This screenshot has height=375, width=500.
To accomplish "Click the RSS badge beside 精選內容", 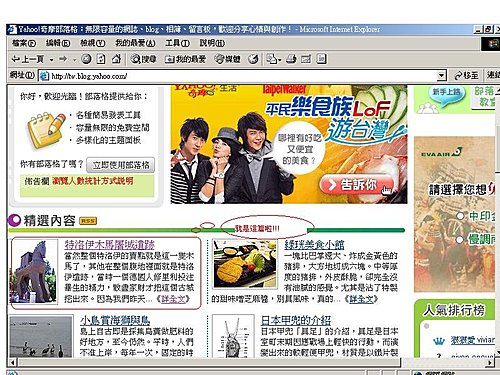I will pos(88,221).
